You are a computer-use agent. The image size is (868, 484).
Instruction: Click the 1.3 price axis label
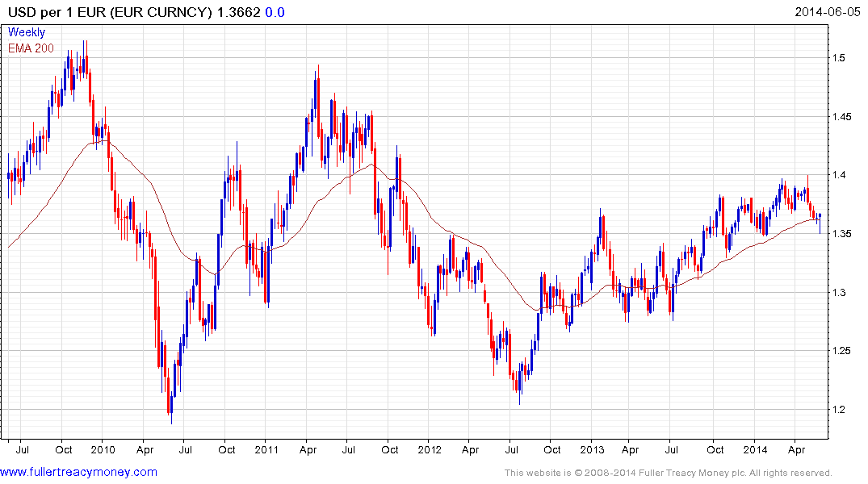(x=838, y=292)
